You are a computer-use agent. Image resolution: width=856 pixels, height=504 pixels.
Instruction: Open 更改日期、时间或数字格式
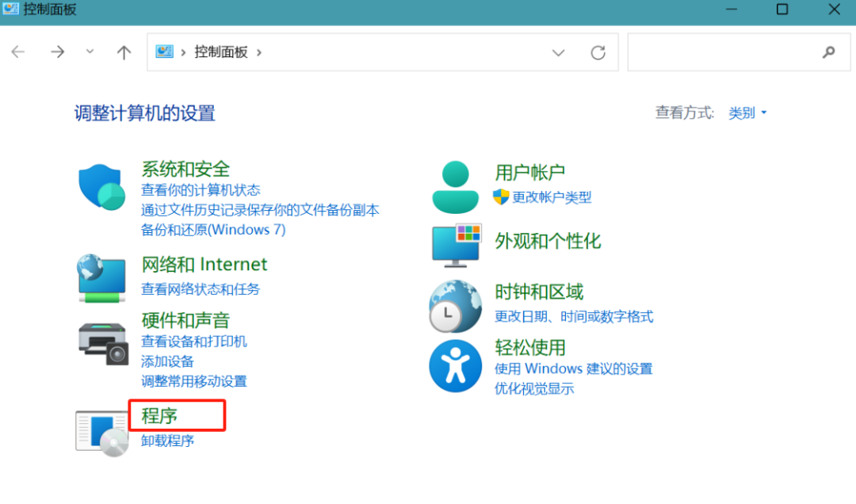coord(573,316)
